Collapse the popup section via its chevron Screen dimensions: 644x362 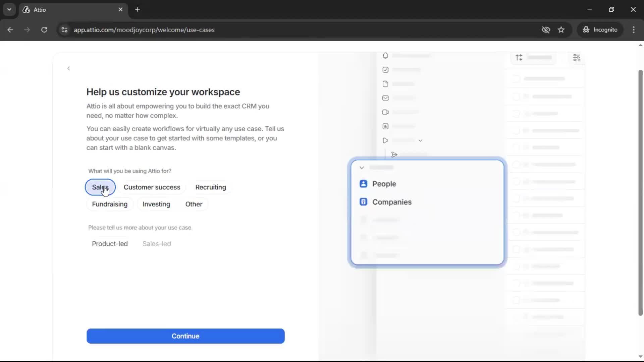coord(362,167)
